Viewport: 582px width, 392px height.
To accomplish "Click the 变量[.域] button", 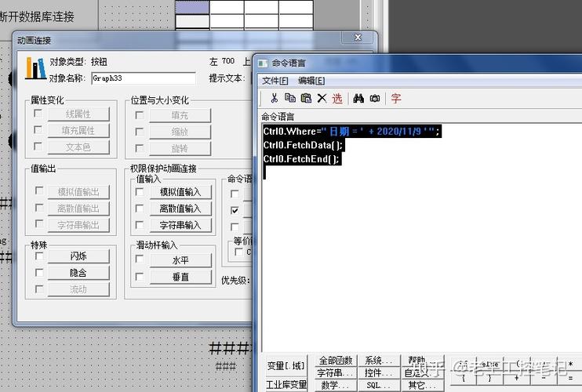I will coord(286,366).
